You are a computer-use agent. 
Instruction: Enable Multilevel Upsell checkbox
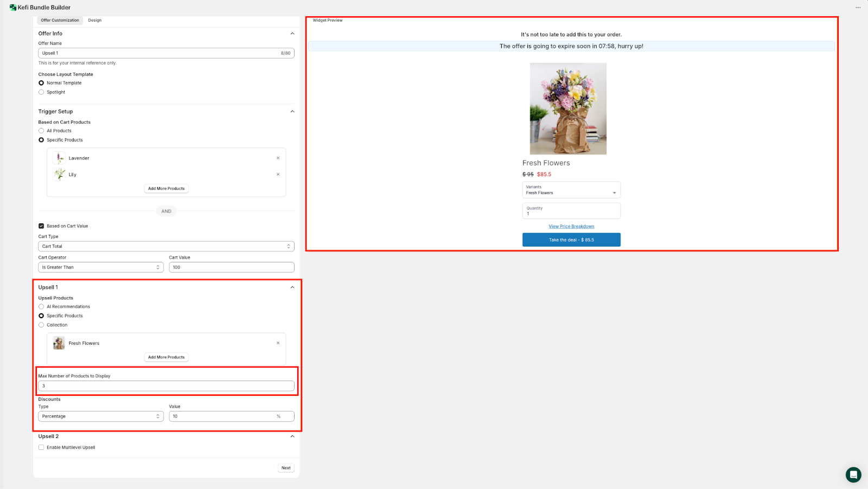click(x=41, y=448)
